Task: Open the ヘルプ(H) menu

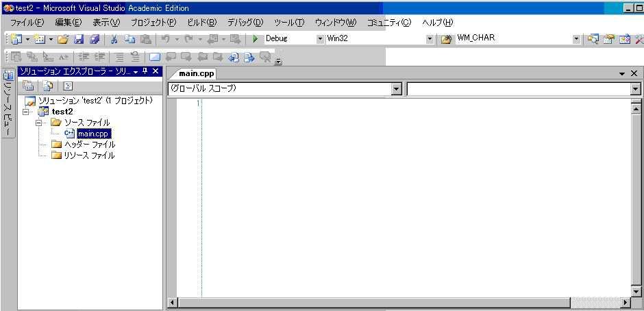Action: tap(438, 22)
